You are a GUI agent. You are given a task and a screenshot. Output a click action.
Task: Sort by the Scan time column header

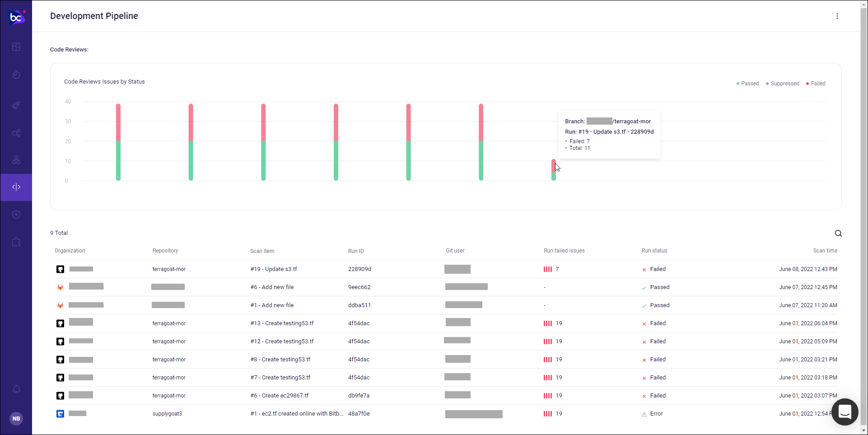pos(825,251)
